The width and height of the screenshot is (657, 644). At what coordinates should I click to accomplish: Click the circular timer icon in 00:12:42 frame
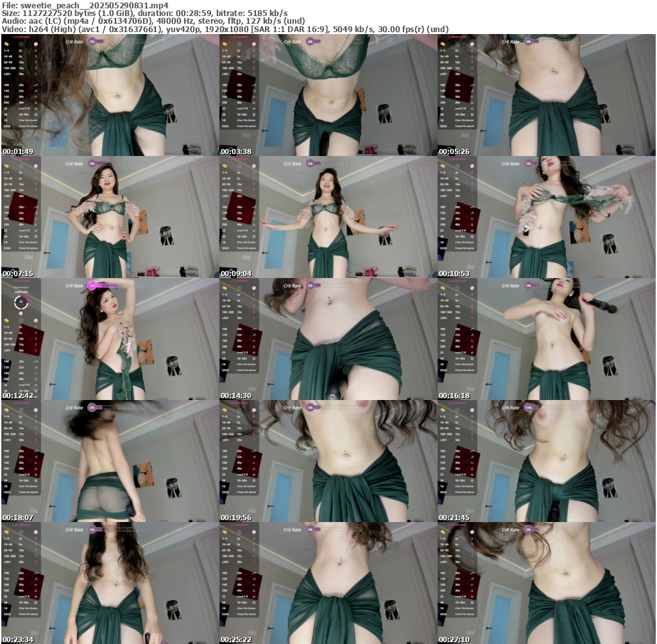pyautogui.click(x=21, y=301)
